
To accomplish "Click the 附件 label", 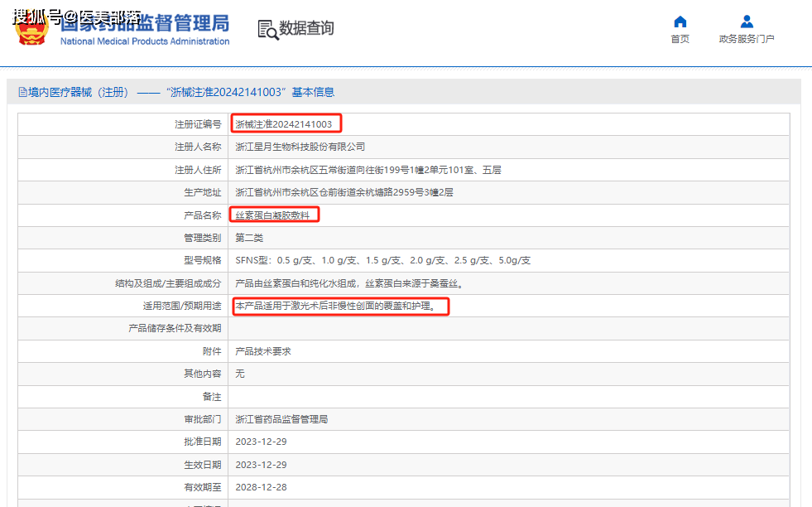I will (212, 351).
